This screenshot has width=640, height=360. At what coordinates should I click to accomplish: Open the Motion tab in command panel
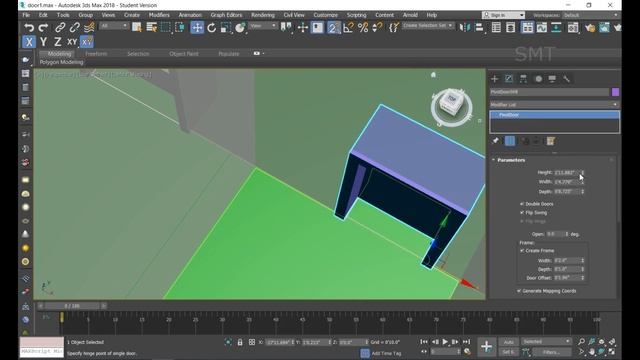[x=538, y=79]
